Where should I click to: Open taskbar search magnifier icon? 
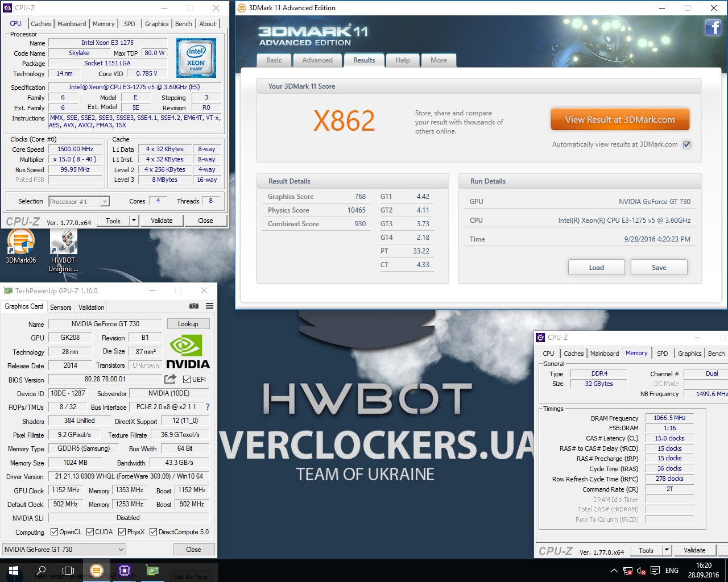tap(41, 571)
